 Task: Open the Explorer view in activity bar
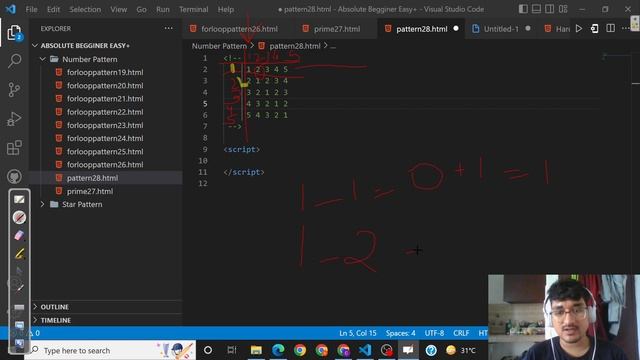pos(14,33)
